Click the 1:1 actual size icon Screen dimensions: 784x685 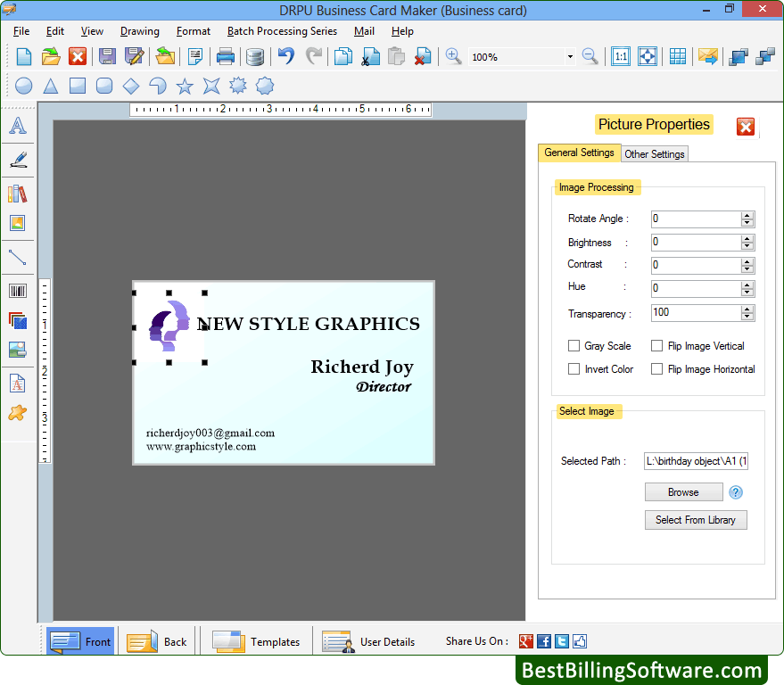click(621, 56)
